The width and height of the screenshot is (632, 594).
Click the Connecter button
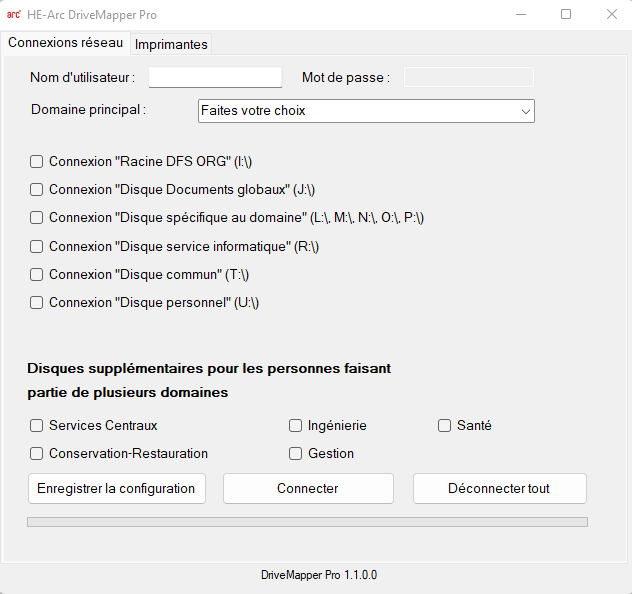tap(308, 488)
